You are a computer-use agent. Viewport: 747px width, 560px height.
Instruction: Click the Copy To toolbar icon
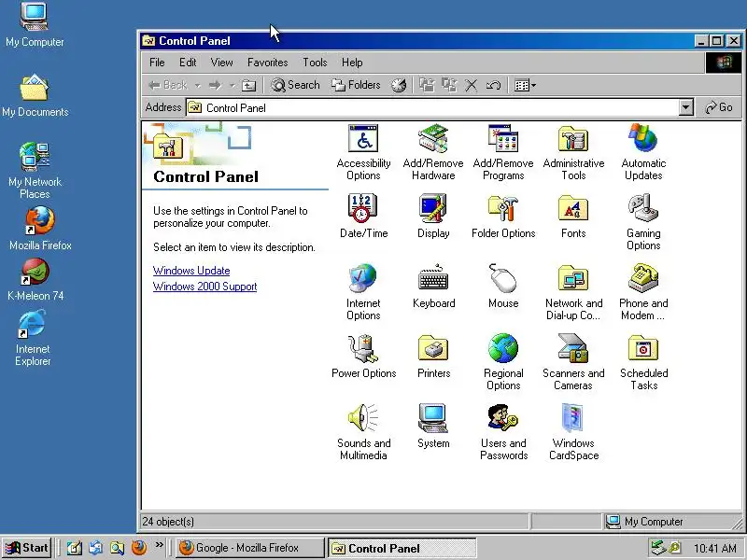[x=449, y=85]
